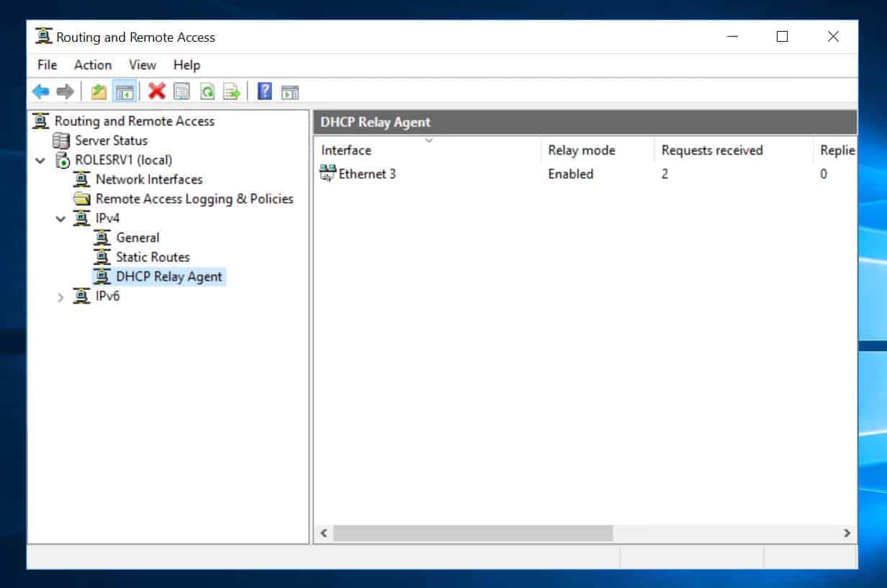This screenshot has width=887, height=588.
Task: Open the Help menu
Action: pos(186,65)
